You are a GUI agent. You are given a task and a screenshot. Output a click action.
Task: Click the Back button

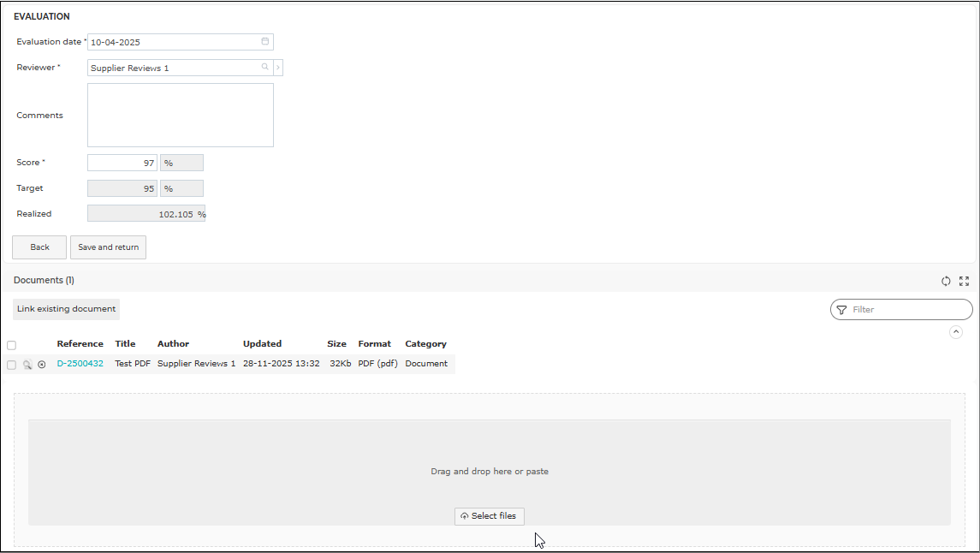pos(39,247)
